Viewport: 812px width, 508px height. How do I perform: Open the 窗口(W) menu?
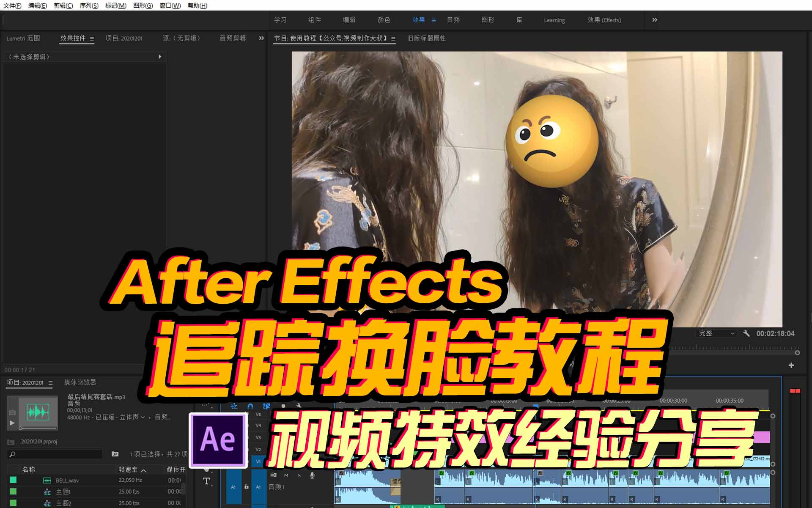click(170, 5)
